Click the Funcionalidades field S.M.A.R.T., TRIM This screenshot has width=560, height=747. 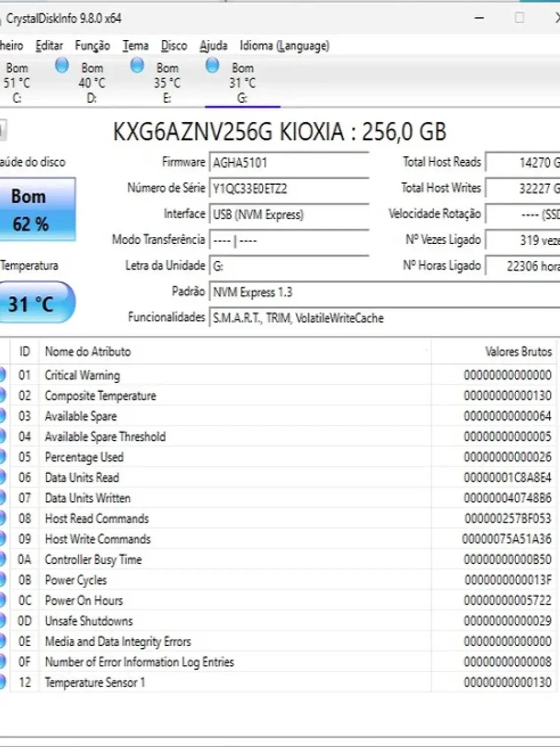(385, 318)
